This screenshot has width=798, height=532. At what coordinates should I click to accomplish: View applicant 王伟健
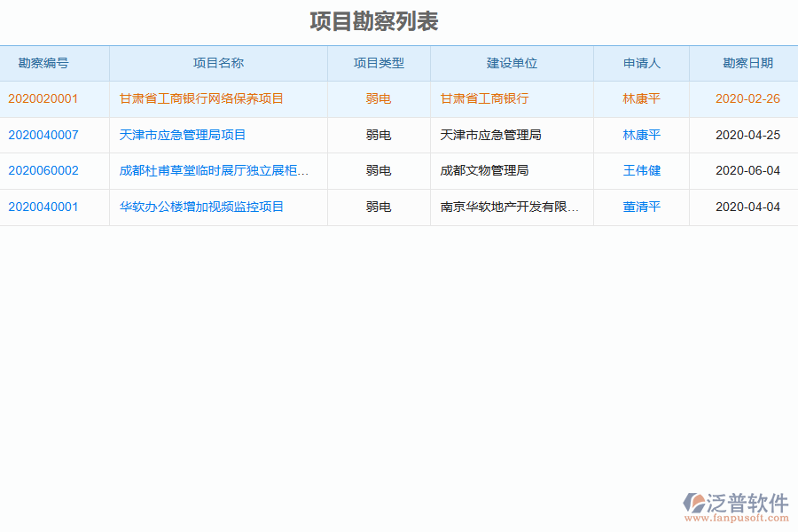[x=641, y=171]
